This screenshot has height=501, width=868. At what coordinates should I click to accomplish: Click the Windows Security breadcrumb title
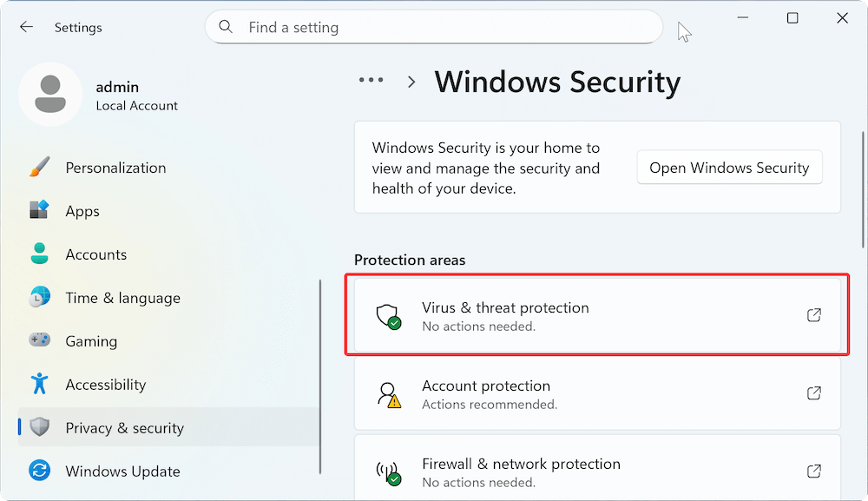(x=557, y=82)
